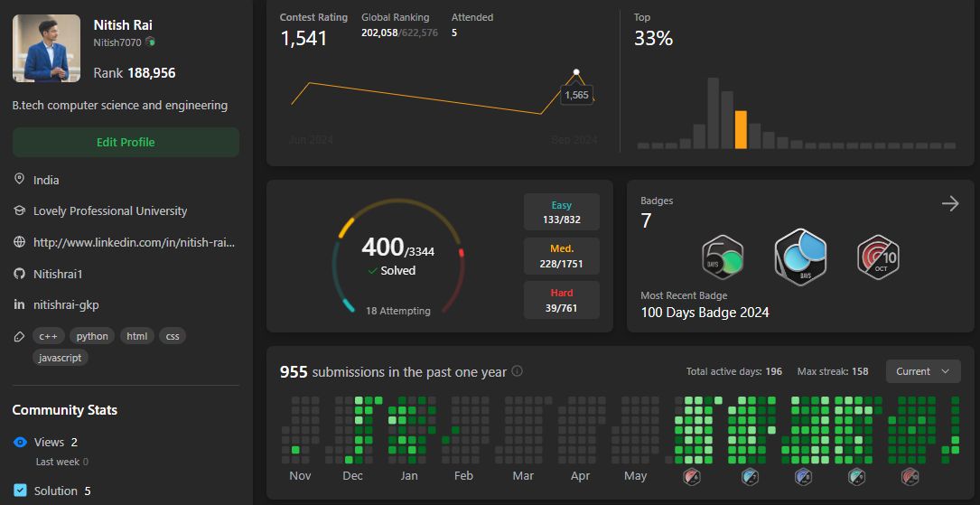Image resolution: width=980 pixels, height=505 pixels.
Task: Click the teal Easy arc on the progress ring
Action: coord(348,305)
